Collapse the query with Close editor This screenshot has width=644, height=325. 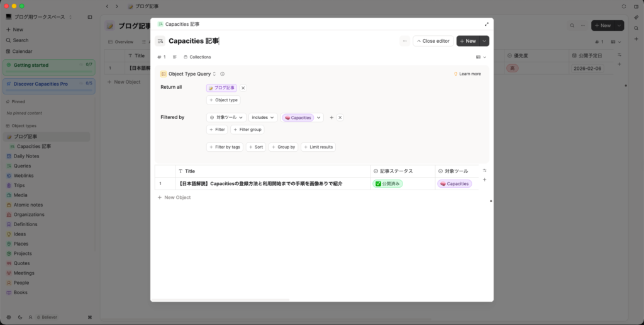433,41
